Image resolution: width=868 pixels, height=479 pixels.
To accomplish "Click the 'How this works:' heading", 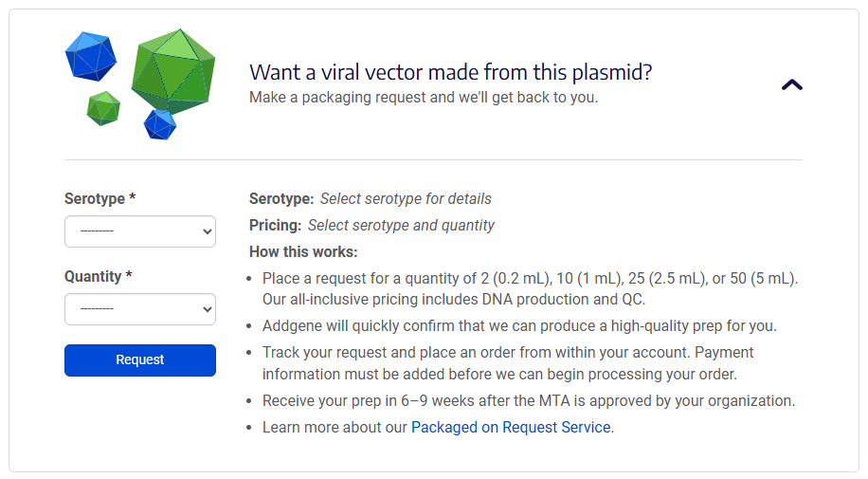I will pos(303,252).
